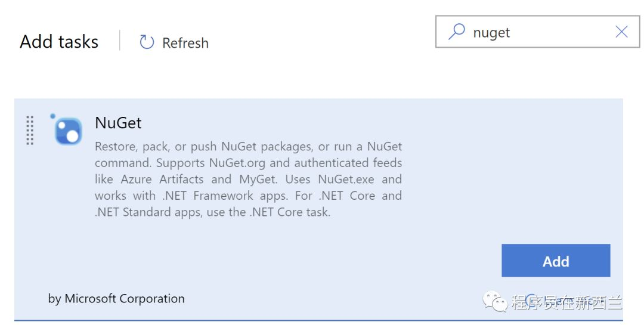Click the blue underline below NuGet card

(318, 320)
